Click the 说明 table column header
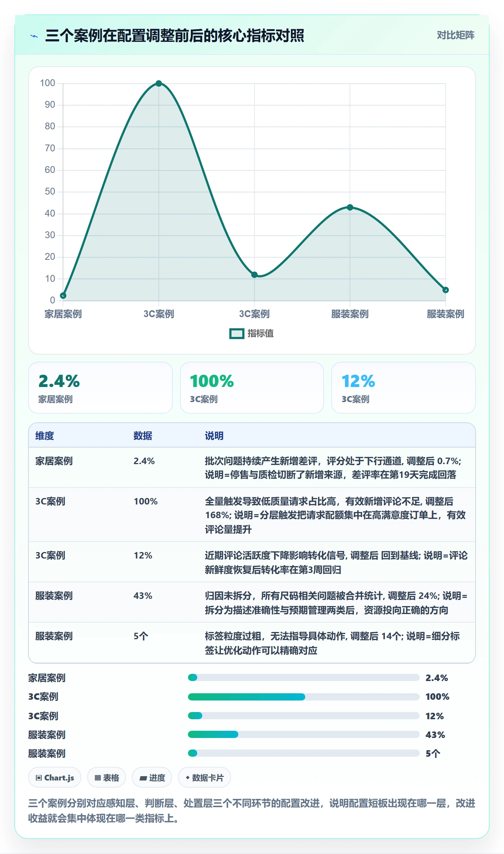This screenshot has height=854, width=504. 214,436
